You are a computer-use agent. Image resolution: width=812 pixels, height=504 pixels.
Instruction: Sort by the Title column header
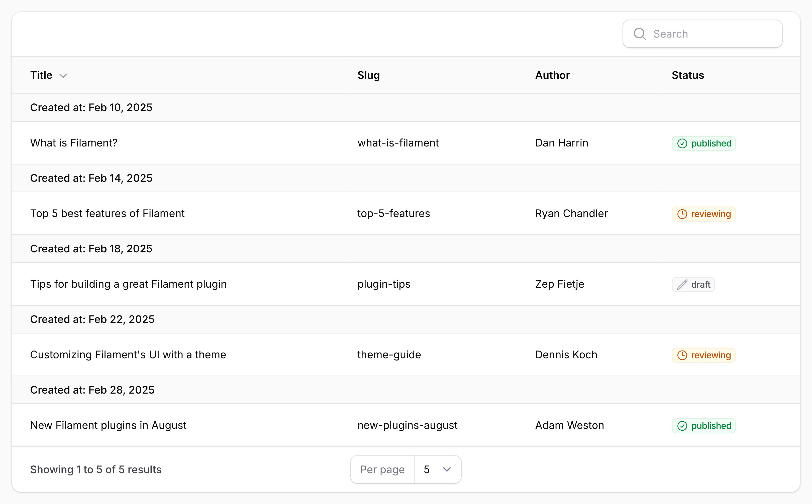pyautogui.click(x=49, y=75)
